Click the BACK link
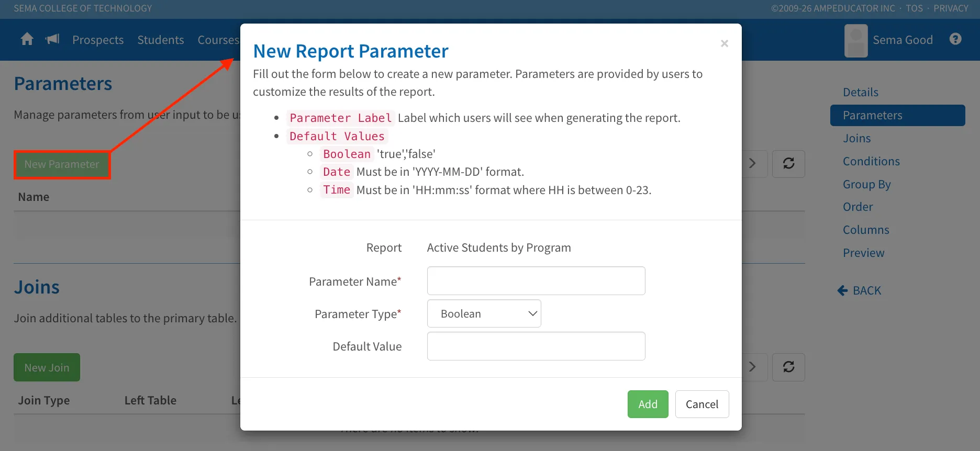This screenshot has height=451, width=980. 860,290
